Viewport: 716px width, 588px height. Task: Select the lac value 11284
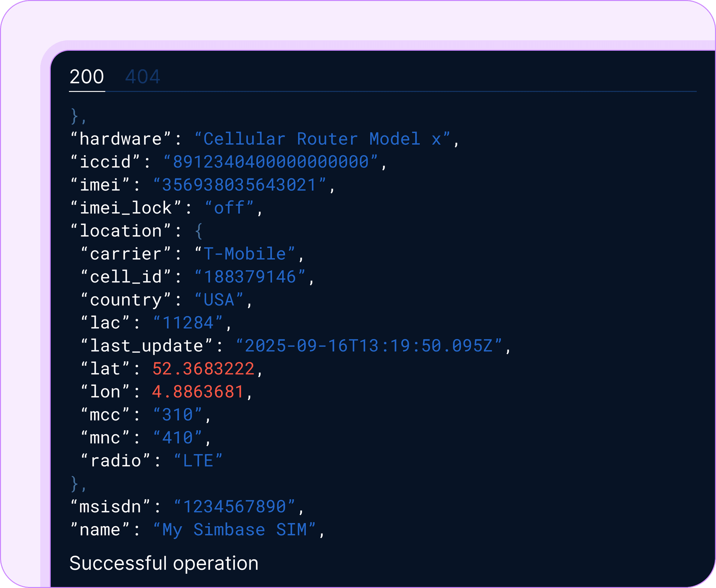(188, 323)
